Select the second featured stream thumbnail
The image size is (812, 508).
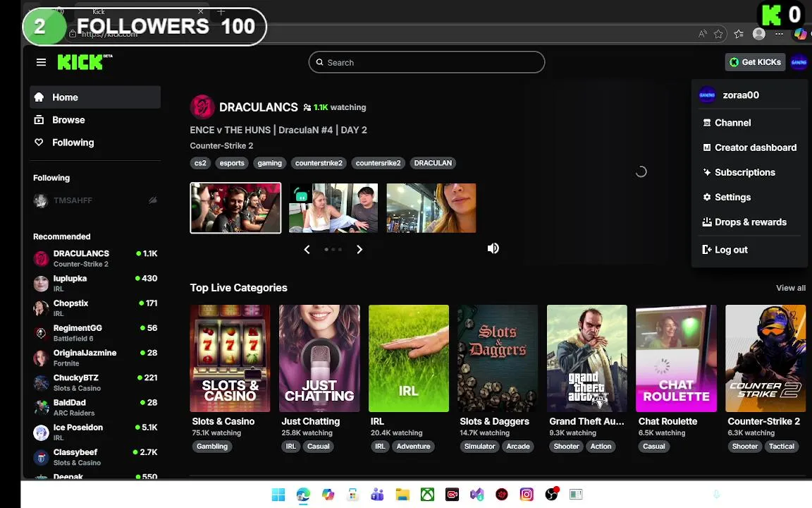(333, 208)
